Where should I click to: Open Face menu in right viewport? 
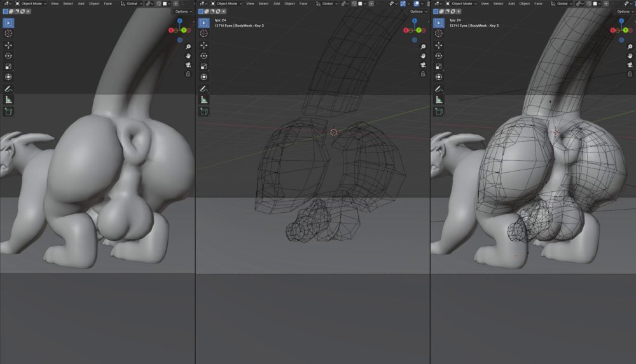point(538,4)
